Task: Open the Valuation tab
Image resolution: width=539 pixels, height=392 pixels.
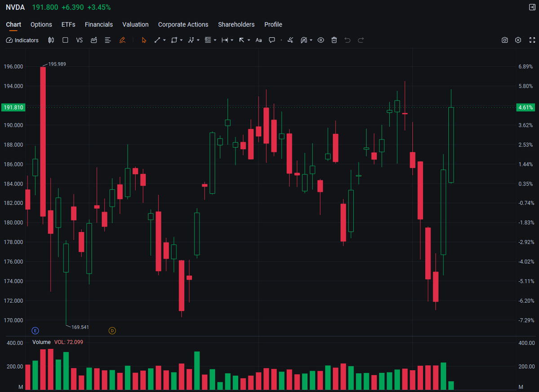Action: (135, 25)
